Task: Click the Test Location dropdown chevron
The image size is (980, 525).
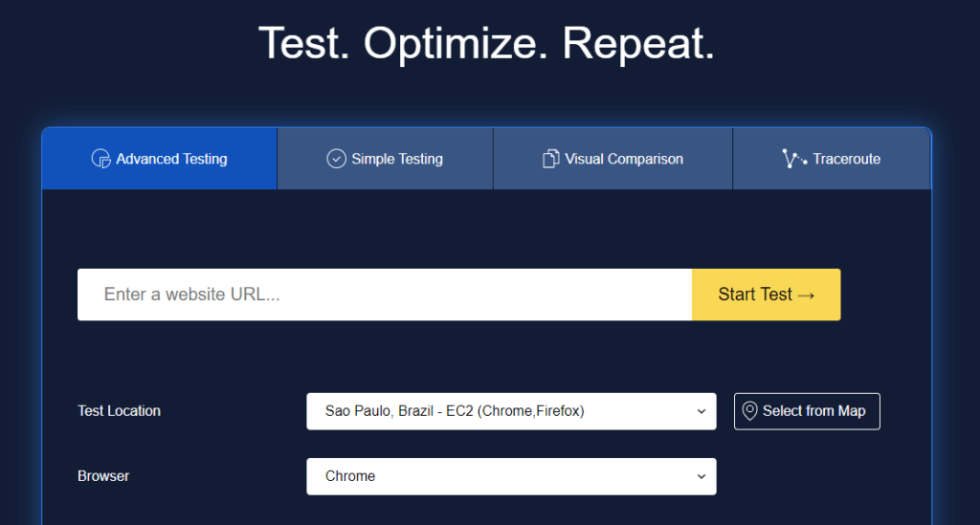Action: [x=702, y=411]
